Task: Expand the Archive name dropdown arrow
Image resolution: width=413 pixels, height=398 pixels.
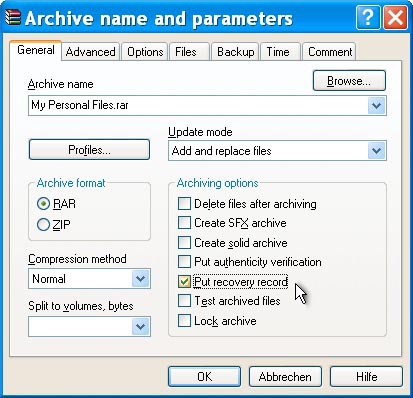Action: point(377,106)
